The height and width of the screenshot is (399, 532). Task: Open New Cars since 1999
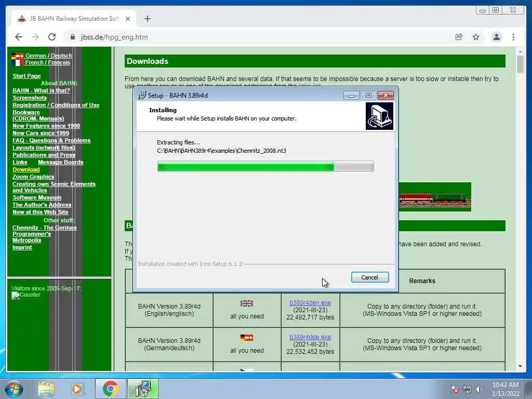(41, 133)
